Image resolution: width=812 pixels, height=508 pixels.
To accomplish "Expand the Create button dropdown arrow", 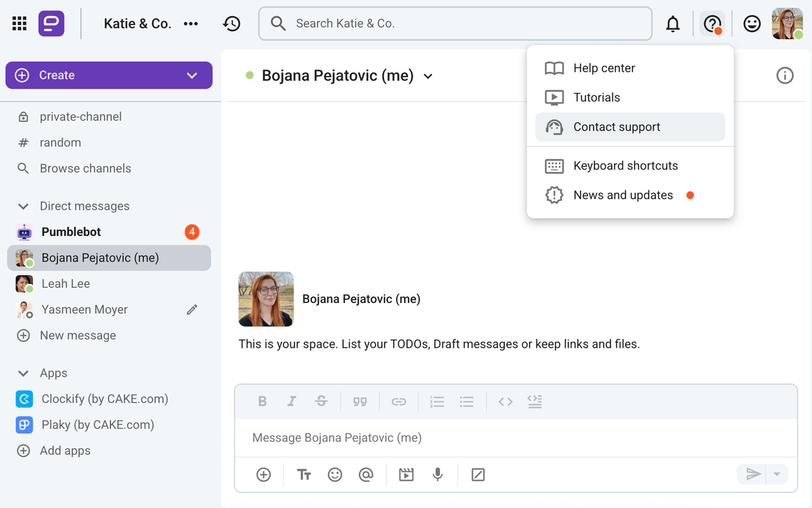I will pos(192,76).
